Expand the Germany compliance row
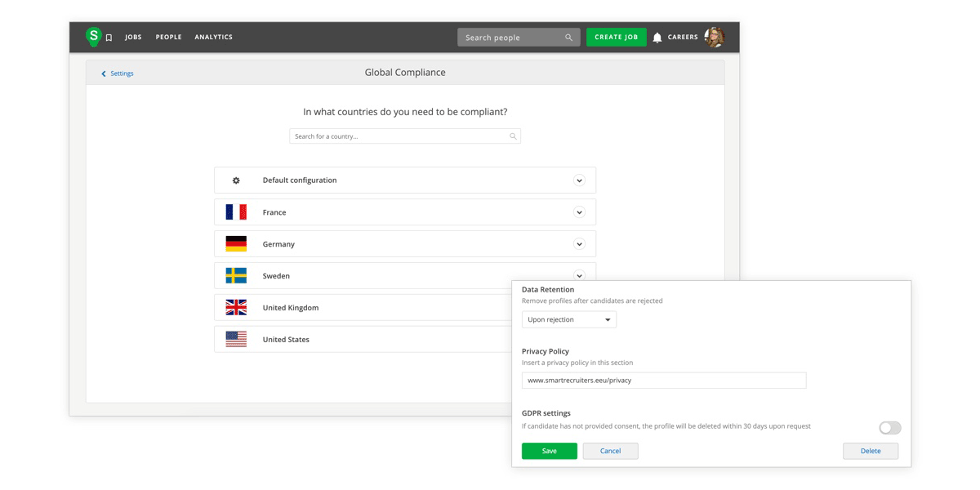The width and height of the screenshot is (980, 490). [579, 244]
